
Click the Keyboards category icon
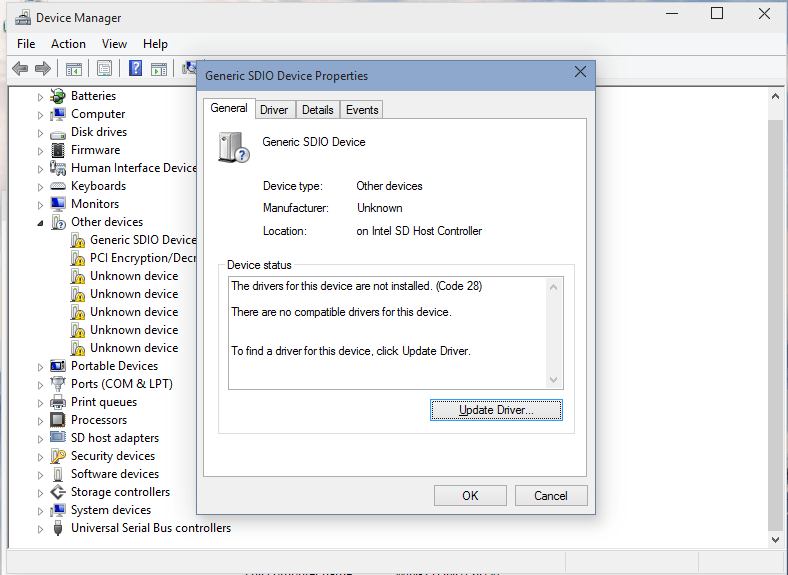tap(58, 186)
